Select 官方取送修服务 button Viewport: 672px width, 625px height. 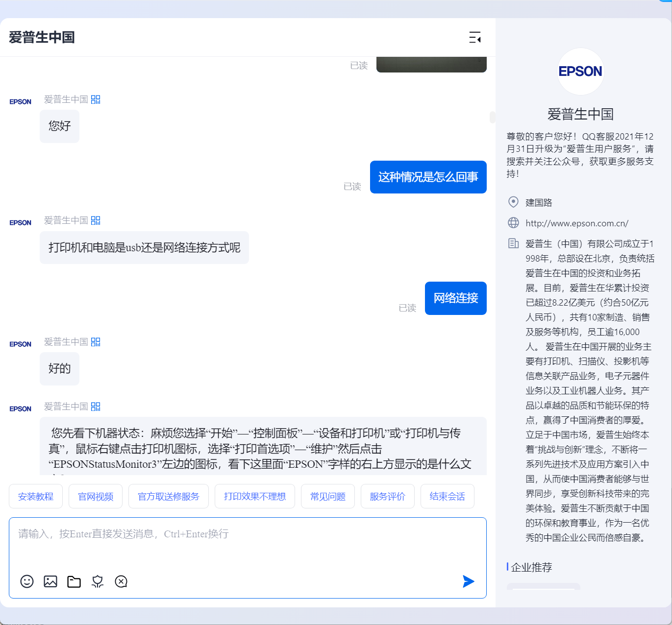(x=169, y=496)
